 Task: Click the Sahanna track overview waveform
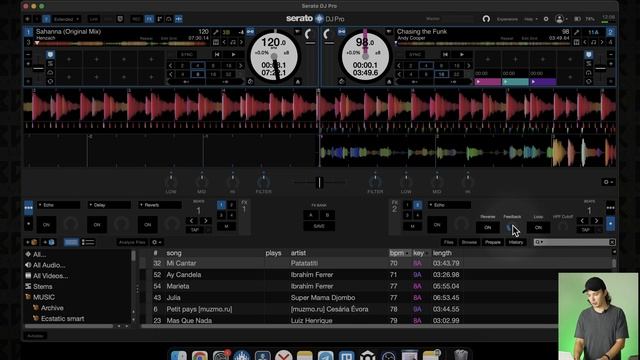(122, 44)
